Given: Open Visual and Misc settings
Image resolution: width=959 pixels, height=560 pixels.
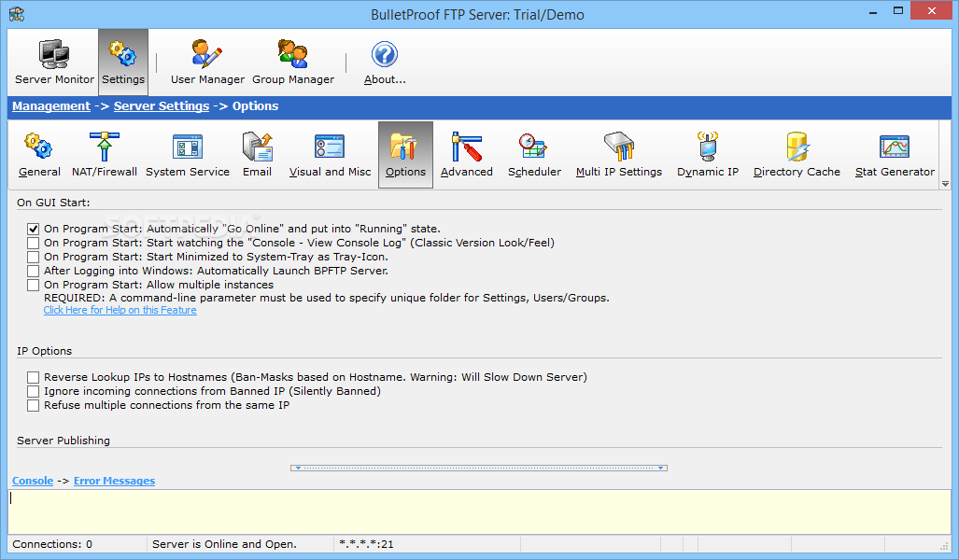Looking at the screenshot, I should click(x=330, y=155).
